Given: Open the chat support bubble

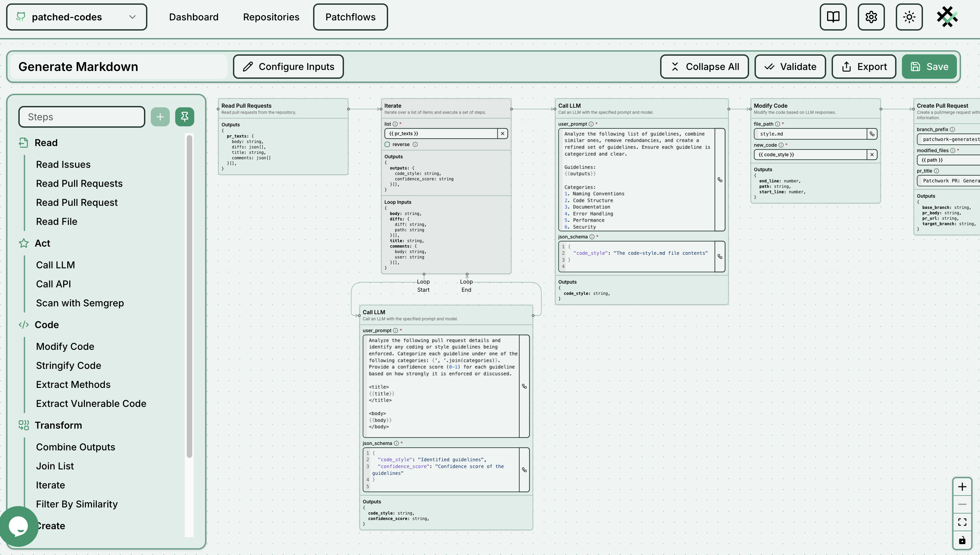Looking at the screenshot, I should click(18, 526).
